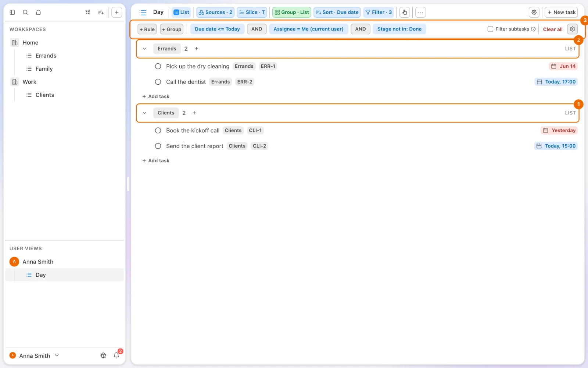Viewport: 588px width, 368px height.
Task: Click the pointer hand interaction icon
Action: point(405,12)
